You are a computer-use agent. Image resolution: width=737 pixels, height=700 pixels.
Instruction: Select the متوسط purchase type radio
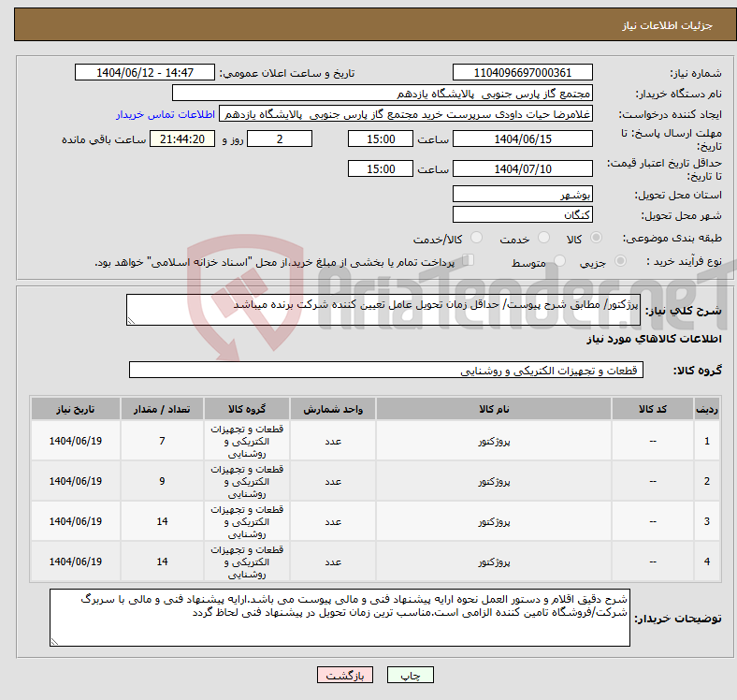click(x=559, y=260)
